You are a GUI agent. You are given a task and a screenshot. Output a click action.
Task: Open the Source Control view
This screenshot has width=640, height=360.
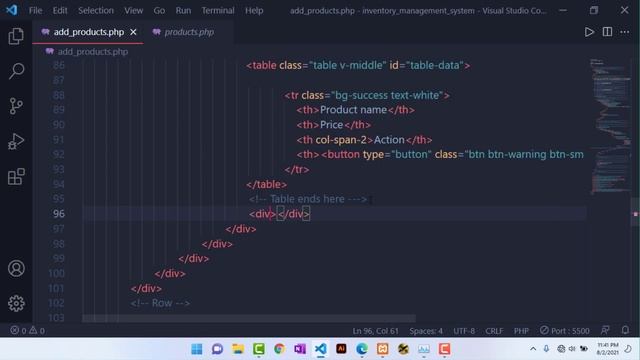coord(16,106)
